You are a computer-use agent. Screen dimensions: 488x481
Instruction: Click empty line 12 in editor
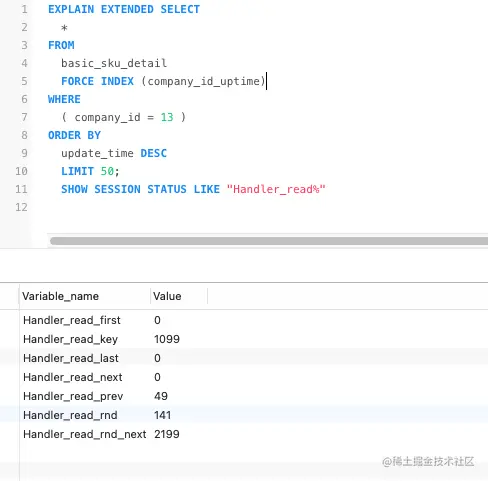click(x=260, y=207)
